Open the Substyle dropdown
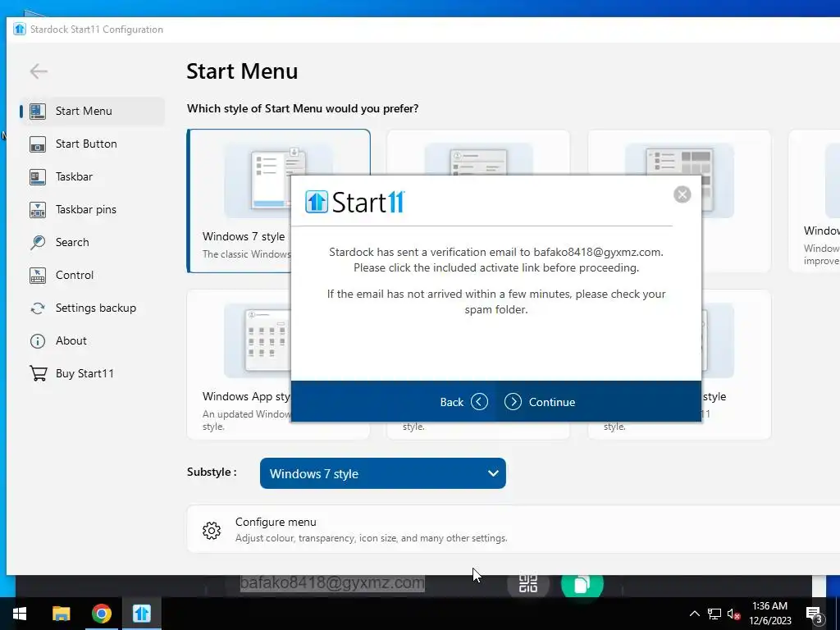The width and height of the screenshot is (840, 630). pos(382,473)
